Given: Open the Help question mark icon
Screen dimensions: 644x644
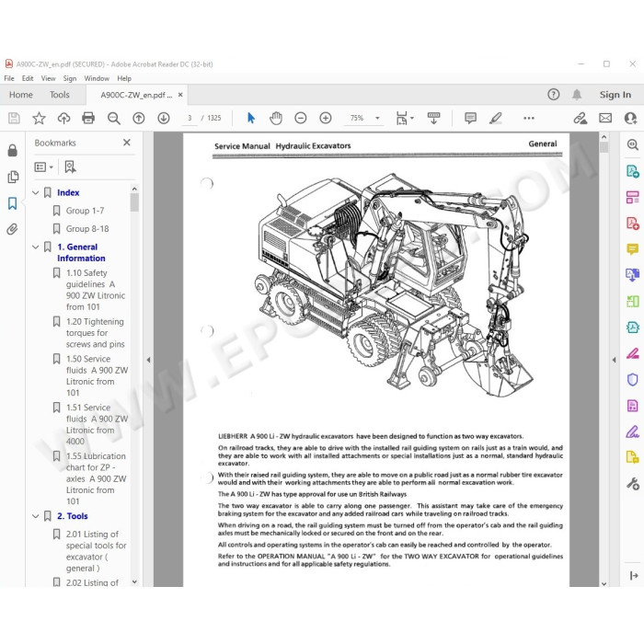Looking at the screenshot, I should point(554,95).
